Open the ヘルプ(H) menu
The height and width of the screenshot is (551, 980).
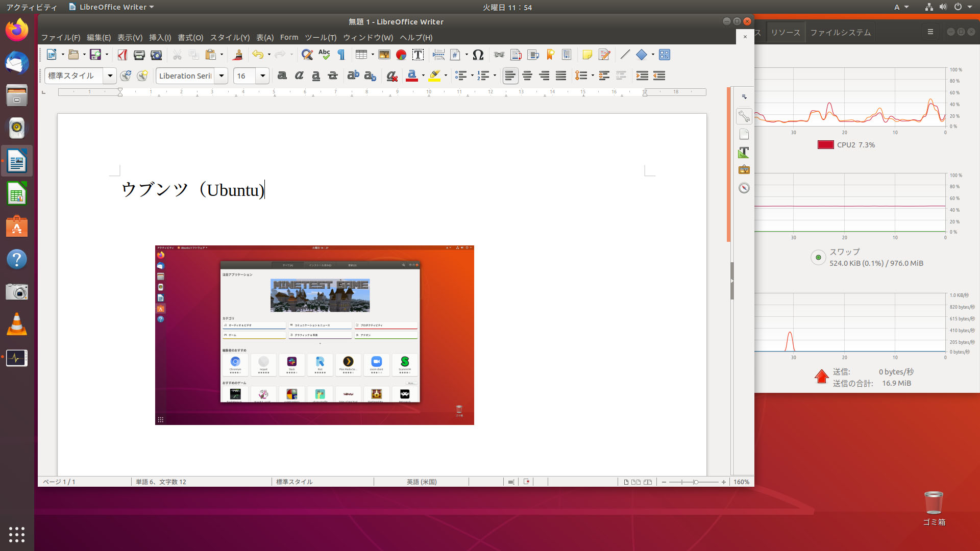tap(416, 37)
